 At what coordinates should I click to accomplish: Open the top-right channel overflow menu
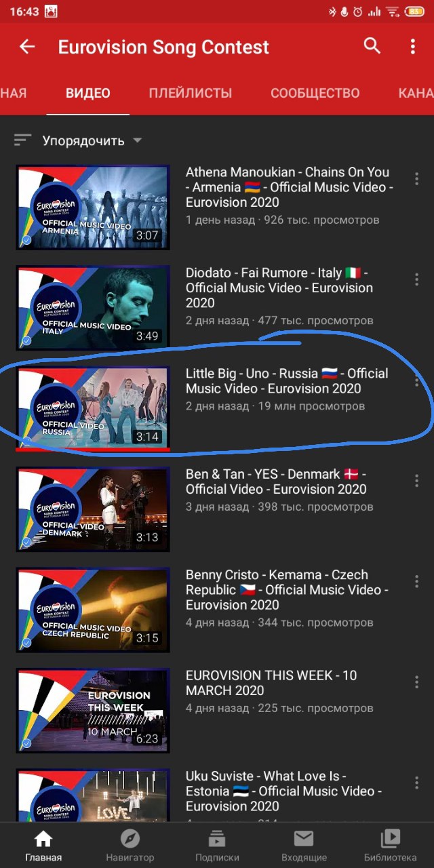pos(412,47)
